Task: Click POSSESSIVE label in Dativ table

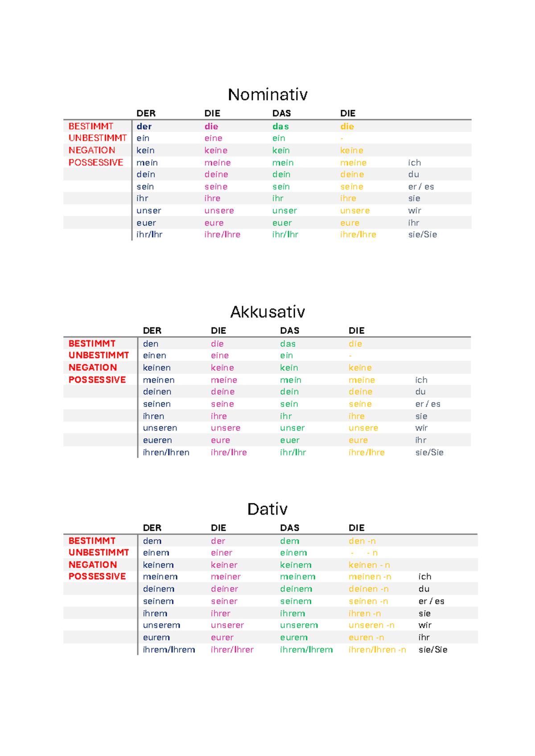Action: pos(97,576)
